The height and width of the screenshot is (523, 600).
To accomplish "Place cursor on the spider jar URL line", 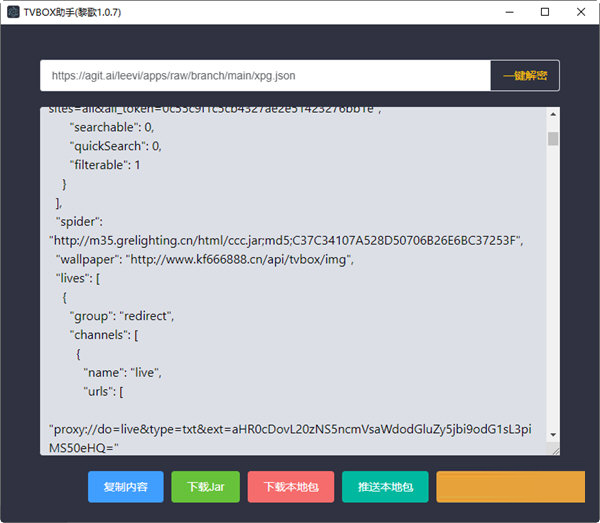I will tap(285, 240).
